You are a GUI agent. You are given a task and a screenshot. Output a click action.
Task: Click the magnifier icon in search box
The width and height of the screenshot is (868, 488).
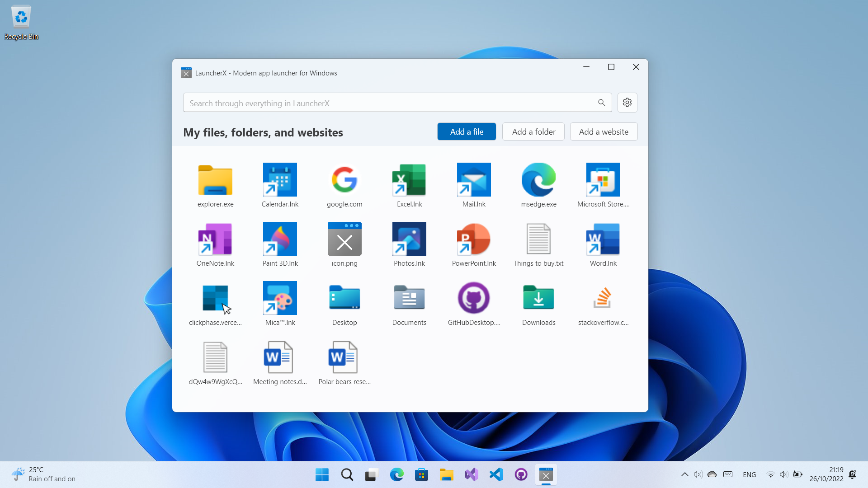(601, 103)
